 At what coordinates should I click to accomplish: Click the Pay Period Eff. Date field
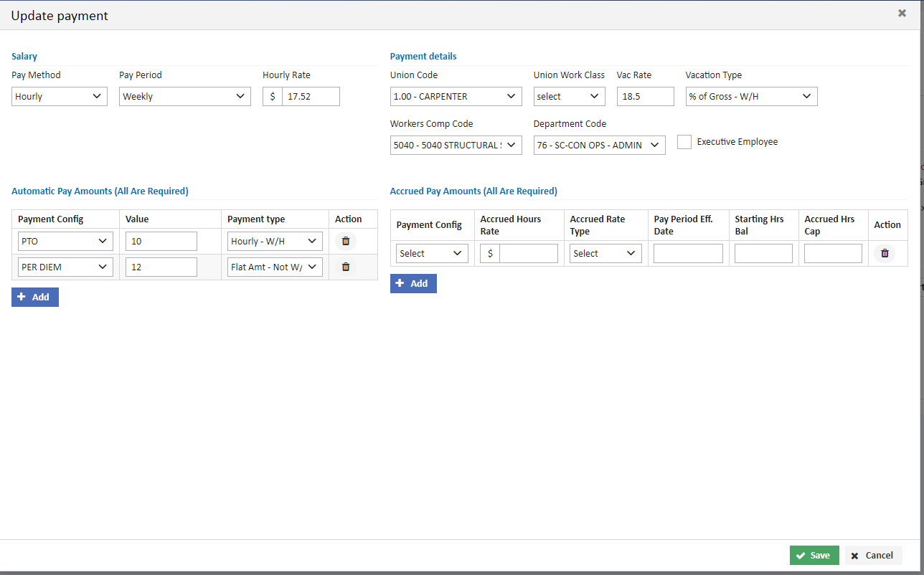click(689, 253)
